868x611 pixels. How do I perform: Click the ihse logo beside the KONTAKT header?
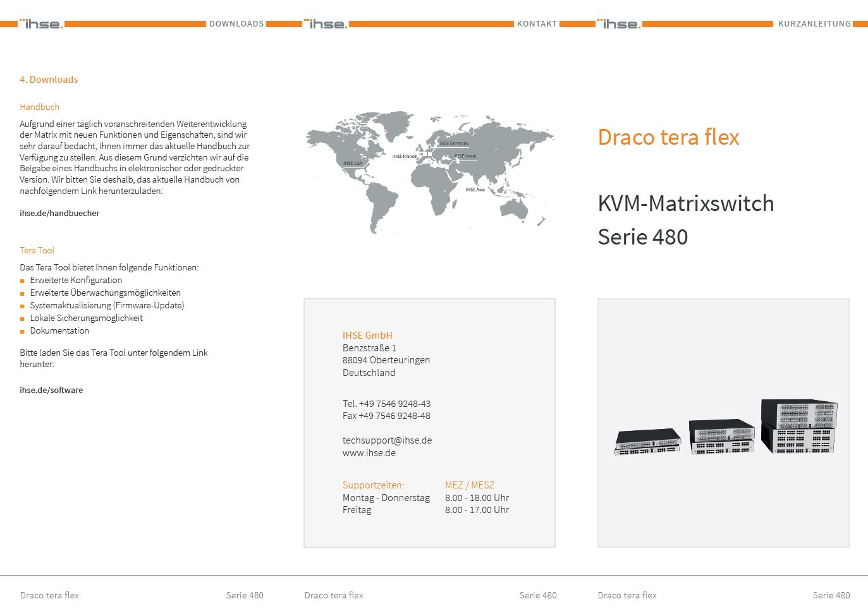pyautogui.click(x=326, y=24)
